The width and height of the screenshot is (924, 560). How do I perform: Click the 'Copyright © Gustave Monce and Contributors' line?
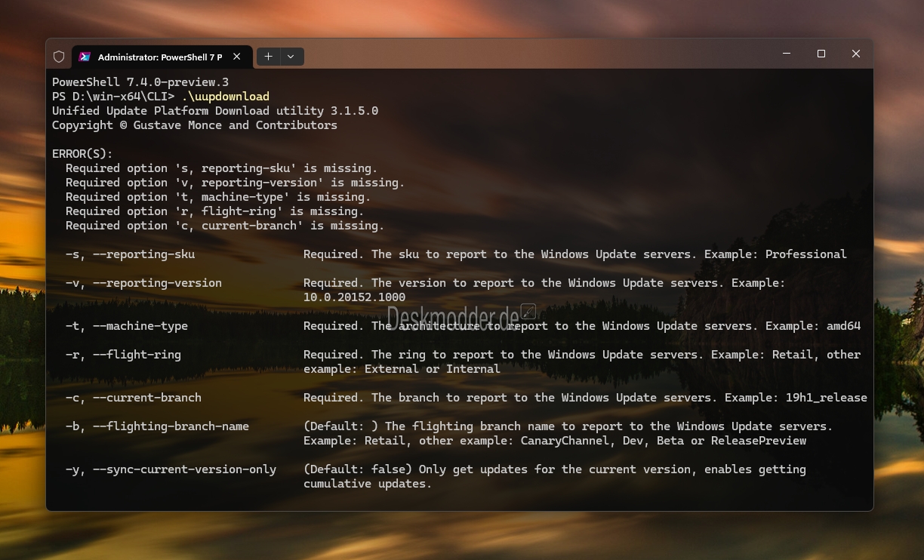click(x=195, y=125)
